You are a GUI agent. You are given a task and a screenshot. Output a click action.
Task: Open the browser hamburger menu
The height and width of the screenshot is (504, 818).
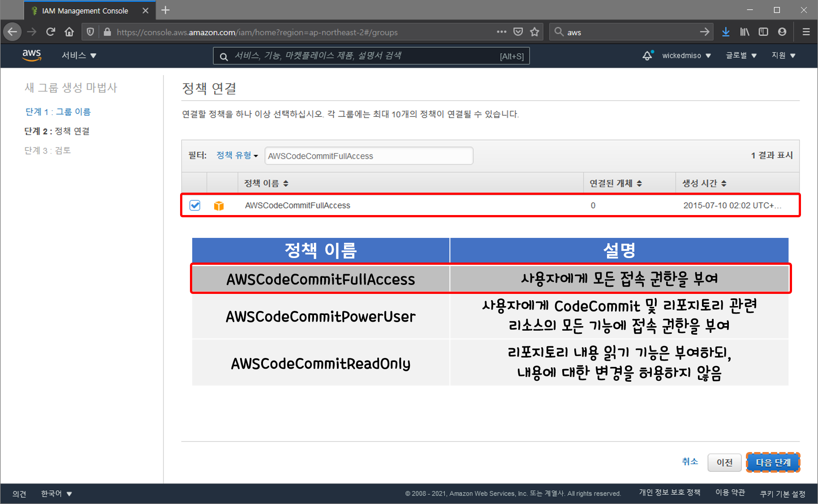(x=806, y=32)
